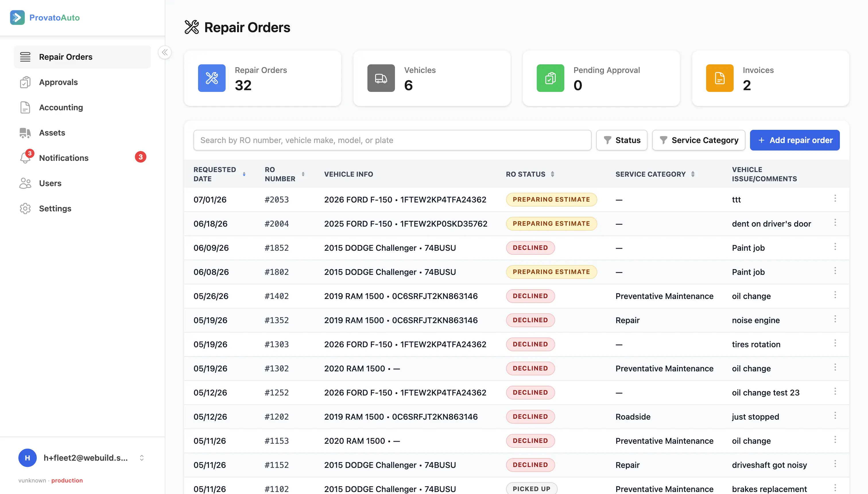This screenshot has height=494, width=868.
Task: Open the row actions menu for RO #1352
Action: click(x=835, y=319)
